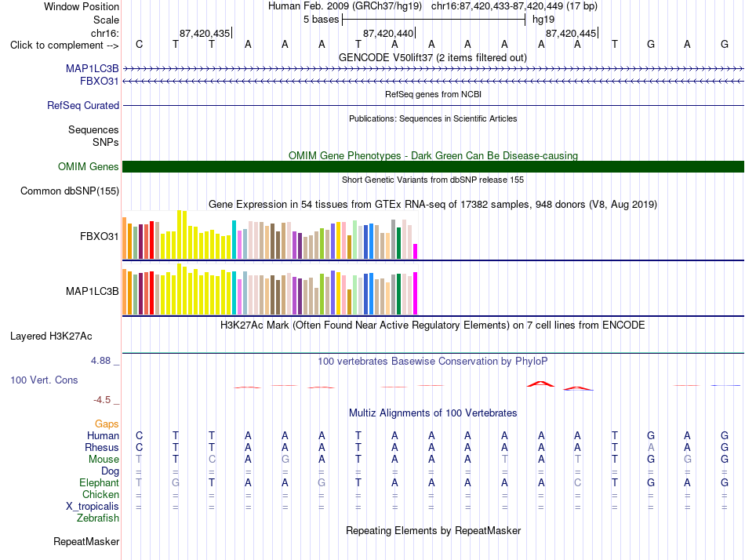Screen dimensions: 745x560
Task: Click the FBXO31 label beside GTEx chart
Action: pyautogui.click(x=100, y=237)
